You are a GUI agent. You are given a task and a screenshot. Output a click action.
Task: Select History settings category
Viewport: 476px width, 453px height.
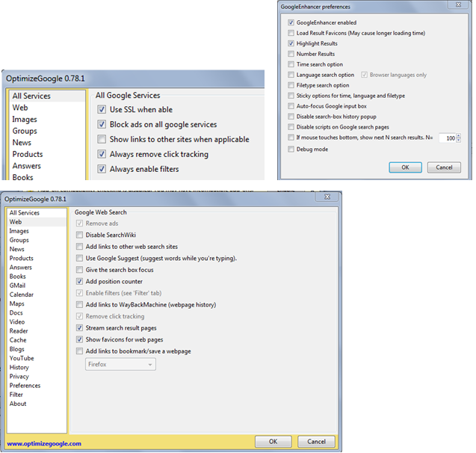(x=37, y=368)
